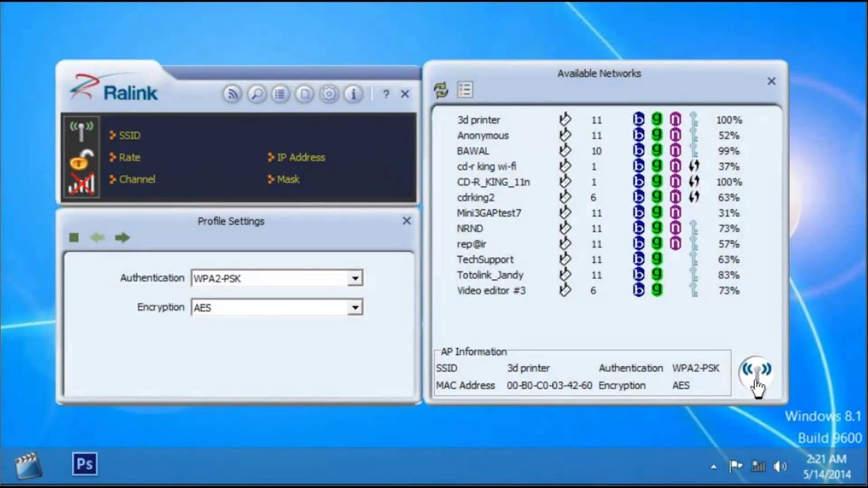Screen dimensions: 868x488
Task: Click the antenna radio status icon
Action: pyautogui.click(x=81, y=131)
